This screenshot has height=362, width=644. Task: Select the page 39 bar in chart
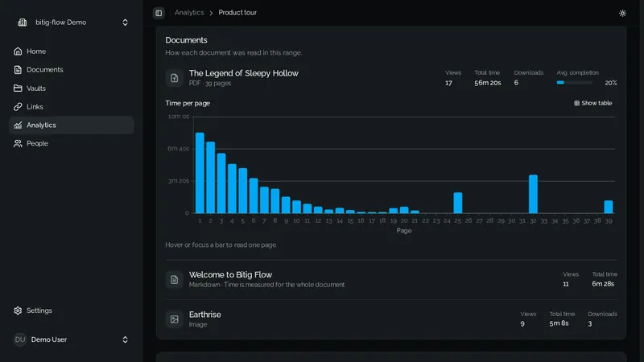(609, 207)
